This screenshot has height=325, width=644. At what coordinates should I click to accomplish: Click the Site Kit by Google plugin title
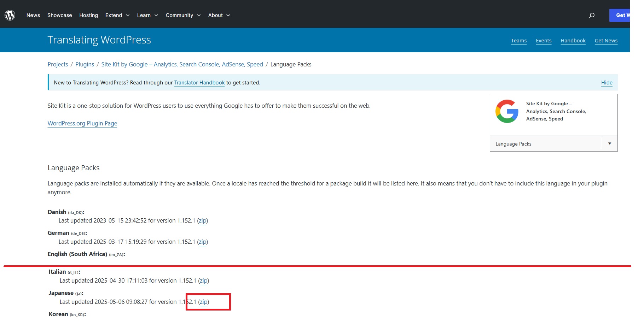click(556, 111)
